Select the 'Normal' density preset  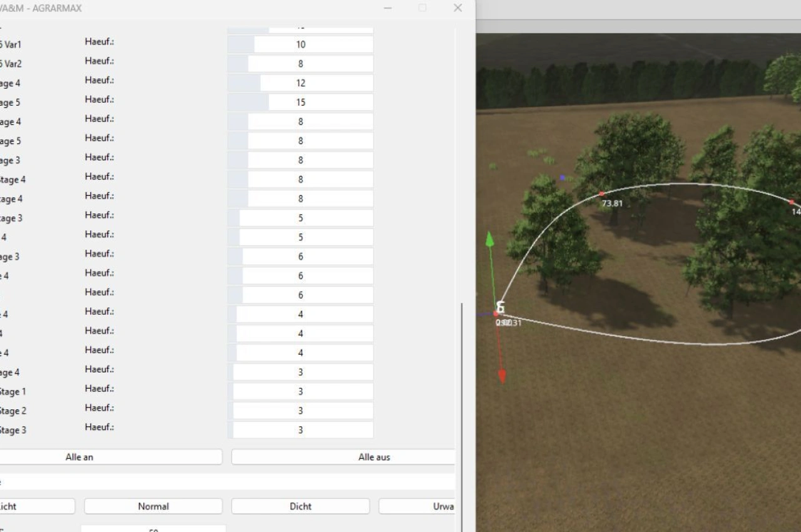click(x=153, y=506)
